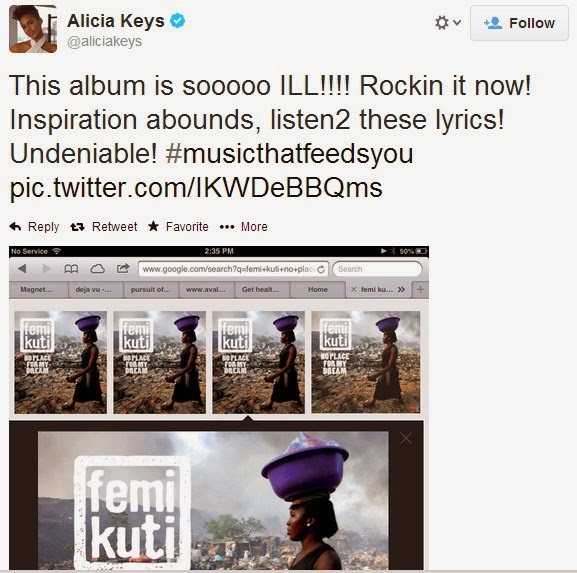Switch to the 'deja vu' tab
The image size is (577, 573).
click(96, 290)
